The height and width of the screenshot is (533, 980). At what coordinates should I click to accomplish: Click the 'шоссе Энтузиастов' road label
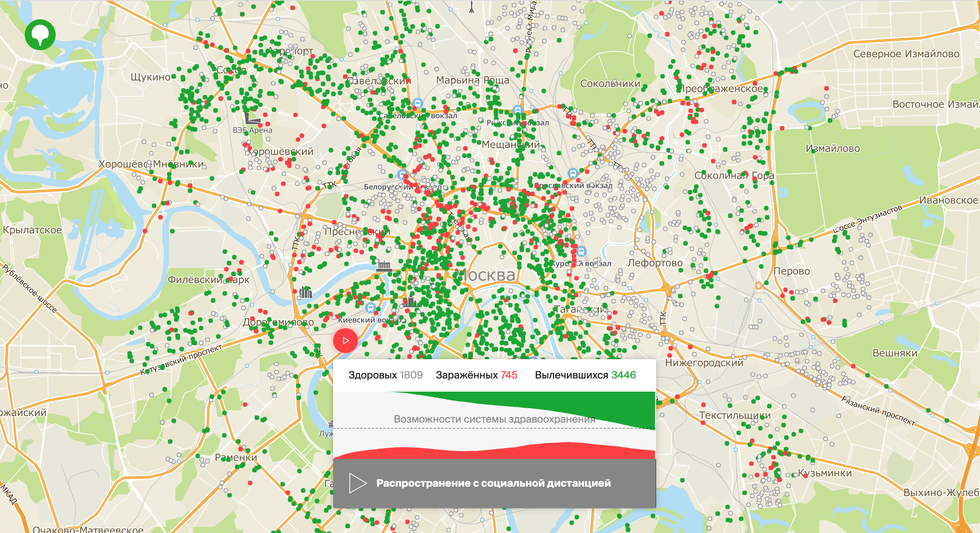pos(867,219)
